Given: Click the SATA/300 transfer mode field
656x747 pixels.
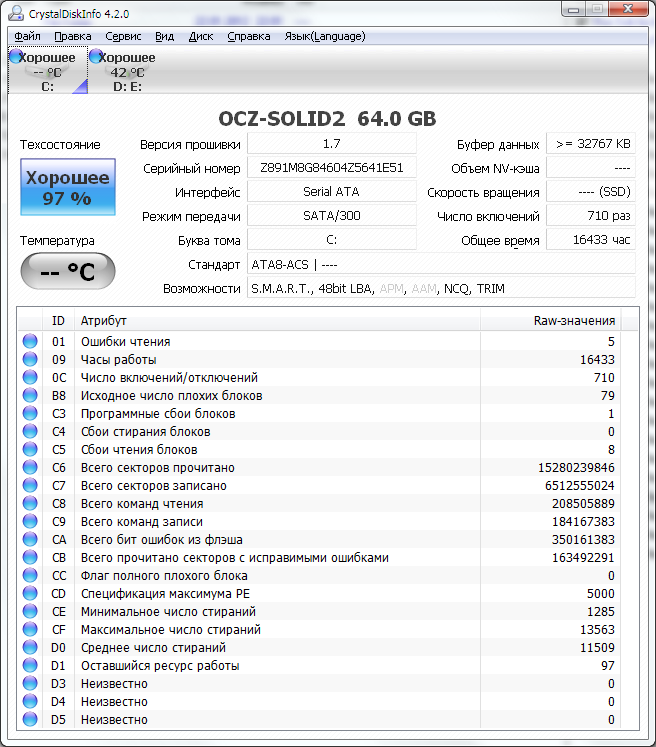Looking at the screenshot, I should (332, 216).
